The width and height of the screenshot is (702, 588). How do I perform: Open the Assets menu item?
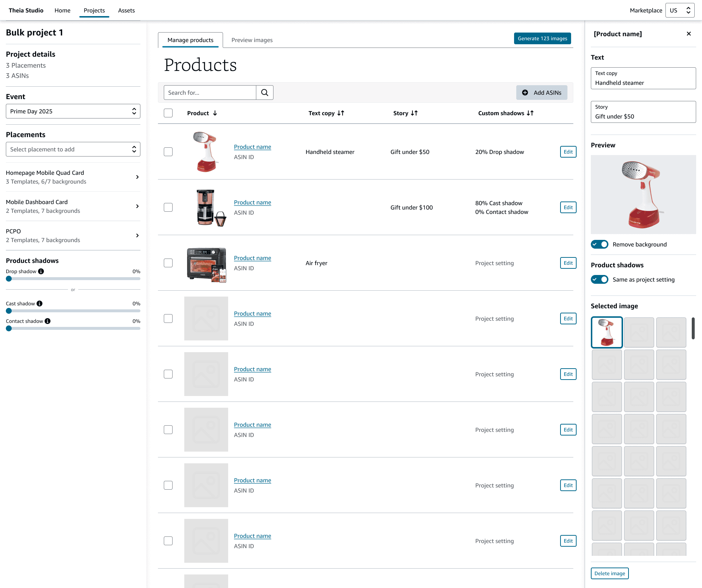(x=127, y=10)
